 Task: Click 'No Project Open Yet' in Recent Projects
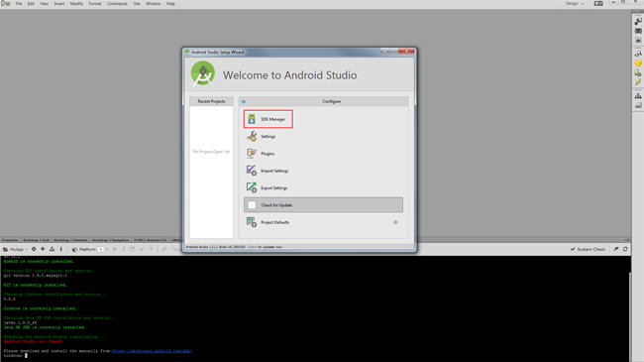click(211, 152)
